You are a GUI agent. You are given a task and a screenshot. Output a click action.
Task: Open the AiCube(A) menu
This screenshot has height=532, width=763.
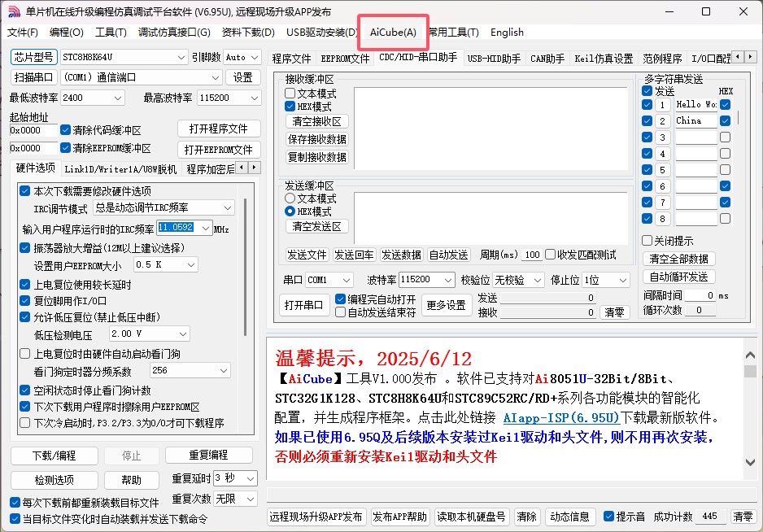pos(393,32)
